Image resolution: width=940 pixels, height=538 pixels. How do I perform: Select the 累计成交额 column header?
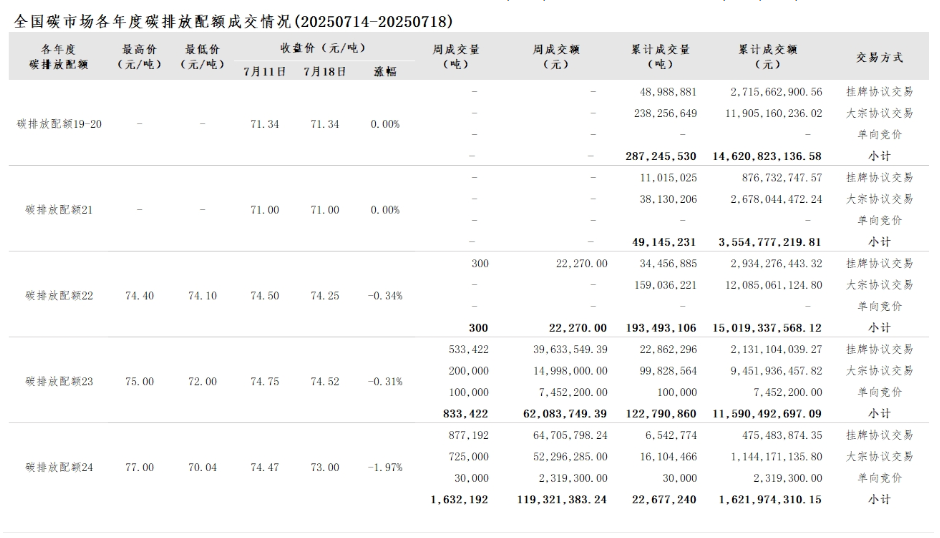(768, 56)
